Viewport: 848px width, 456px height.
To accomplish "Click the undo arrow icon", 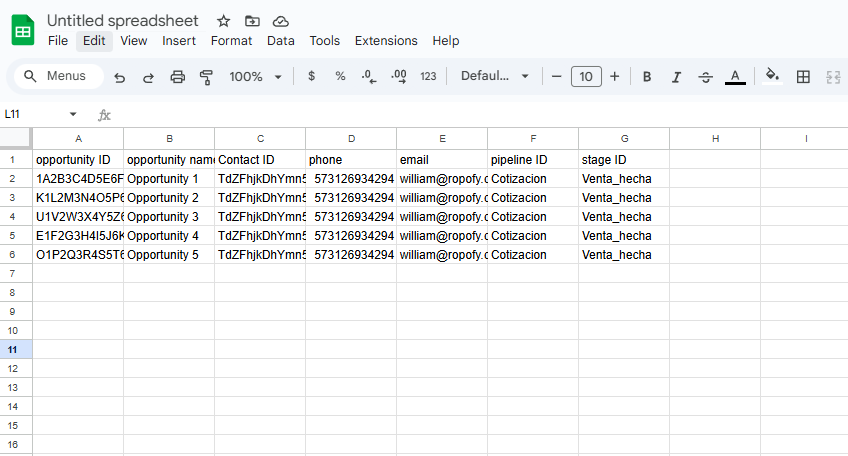I will 120,77.
